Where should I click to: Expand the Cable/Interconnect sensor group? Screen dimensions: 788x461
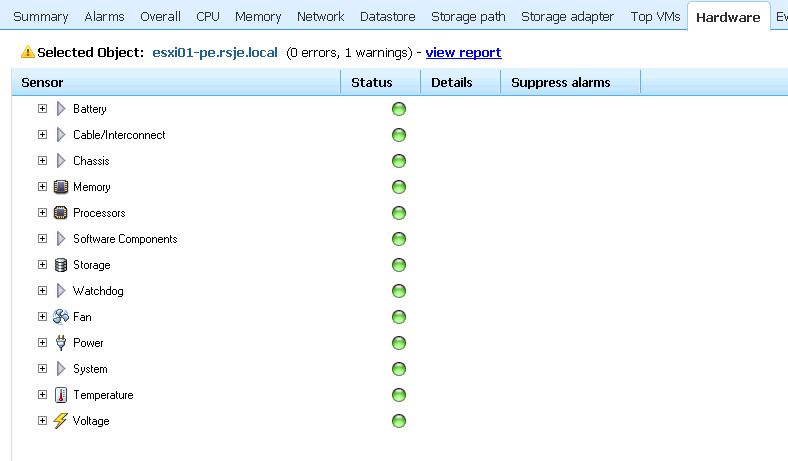42,135
